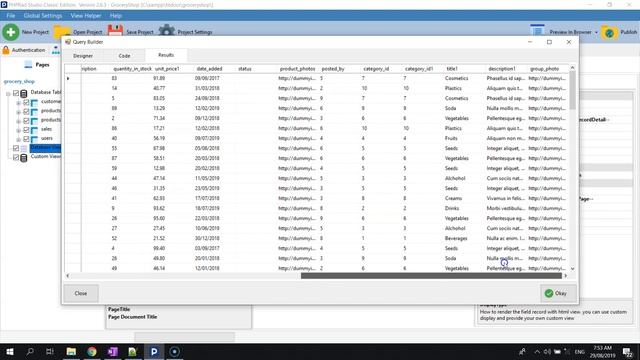Toggle the highlighted Database Views checkbox

[16, 148]
